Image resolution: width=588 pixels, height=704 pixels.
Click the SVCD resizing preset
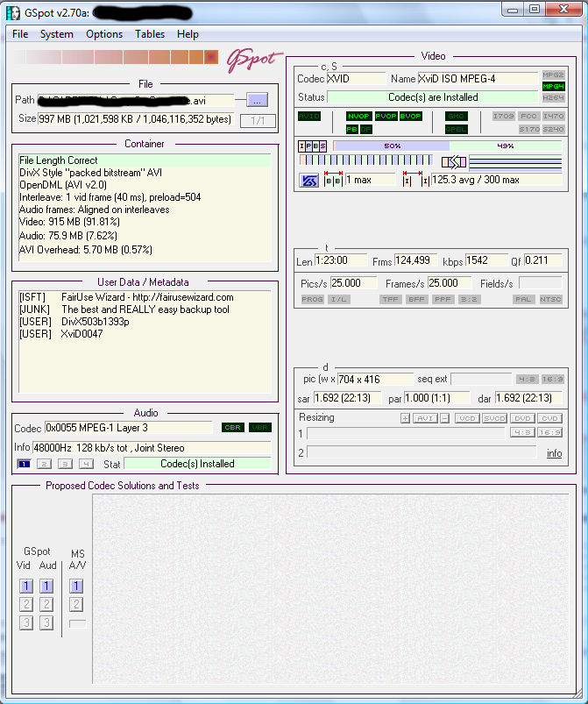(x=494, y=418)
